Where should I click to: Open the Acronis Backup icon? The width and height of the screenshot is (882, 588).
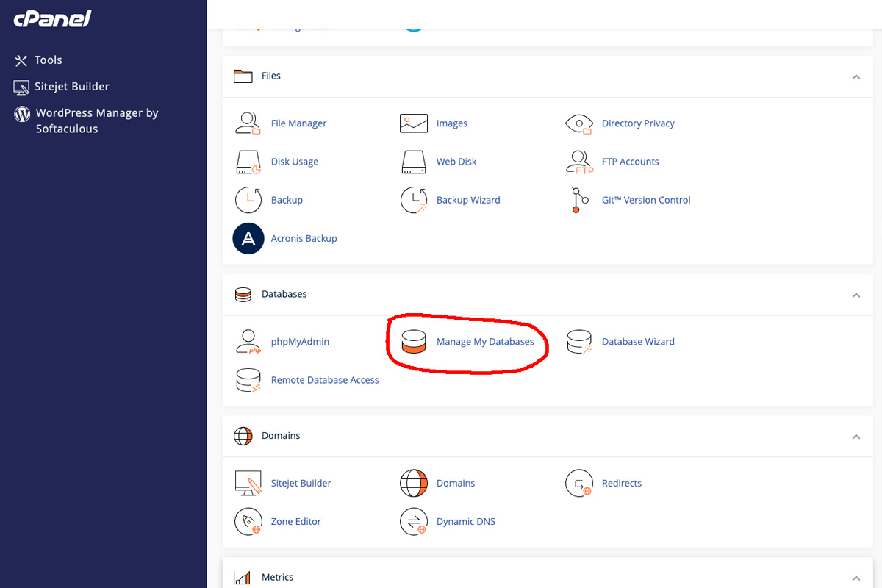pyautogui.click(x=248, y=238)
